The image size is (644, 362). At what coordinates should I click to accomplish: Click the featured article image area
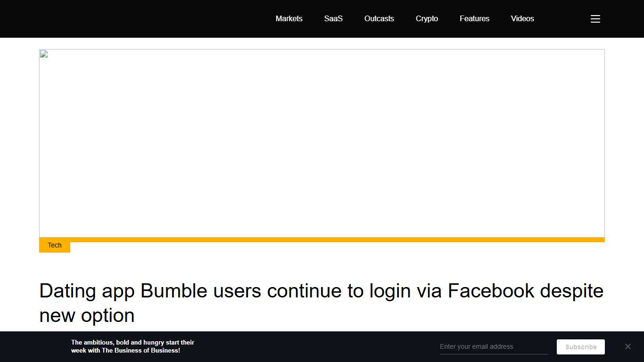[322, 143]
